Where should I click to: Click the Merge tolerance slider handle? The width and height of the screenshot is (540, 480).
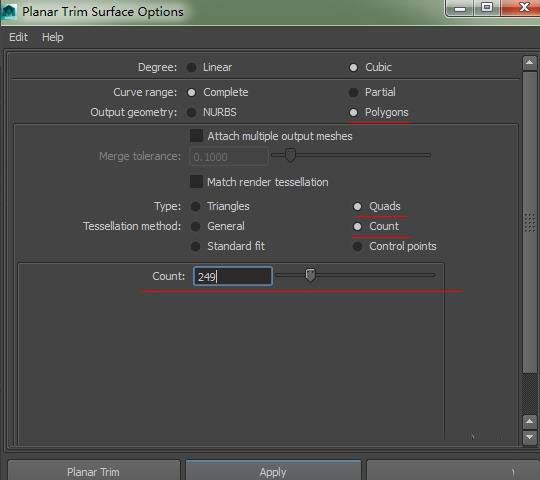(x=290, y=155)
